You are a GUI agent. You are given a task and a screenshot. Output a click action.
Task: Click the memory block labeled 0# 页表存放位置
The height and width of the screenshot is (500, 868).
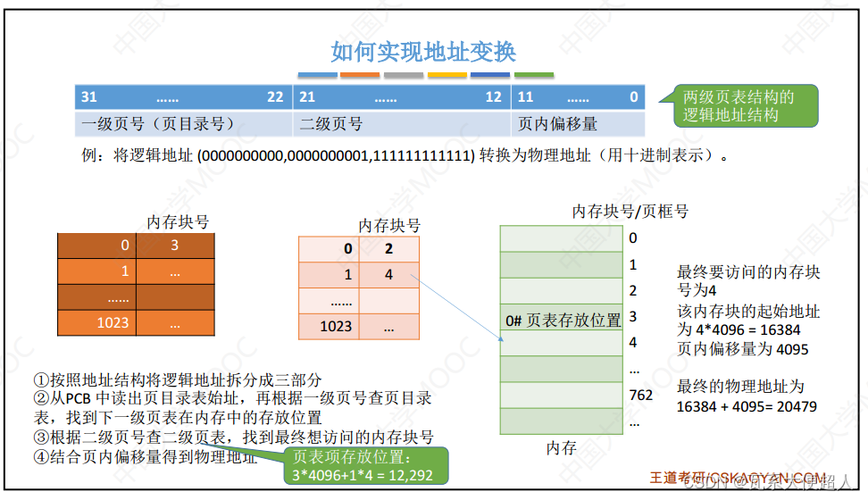pyautogui.click(x=562, y=317)
